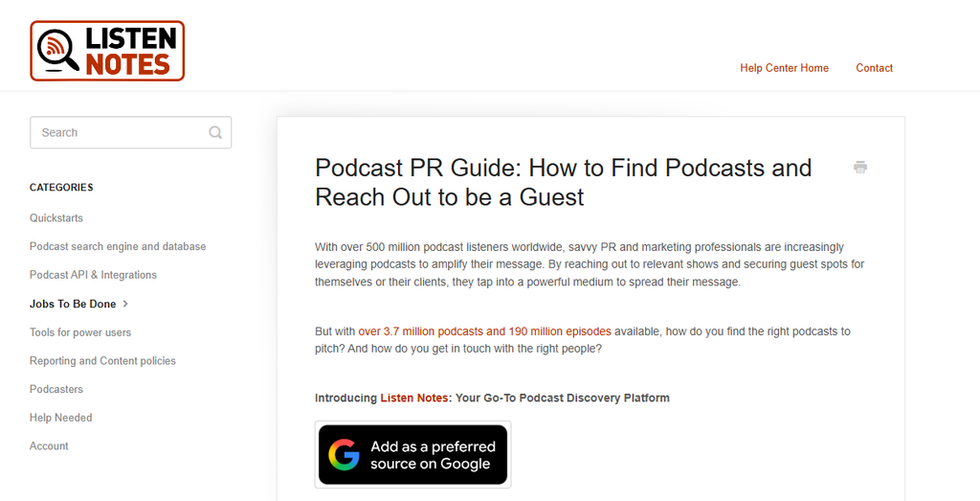Go to the Podcasters category
Viewport: 980px width, 501px height.
click(56, 389)
